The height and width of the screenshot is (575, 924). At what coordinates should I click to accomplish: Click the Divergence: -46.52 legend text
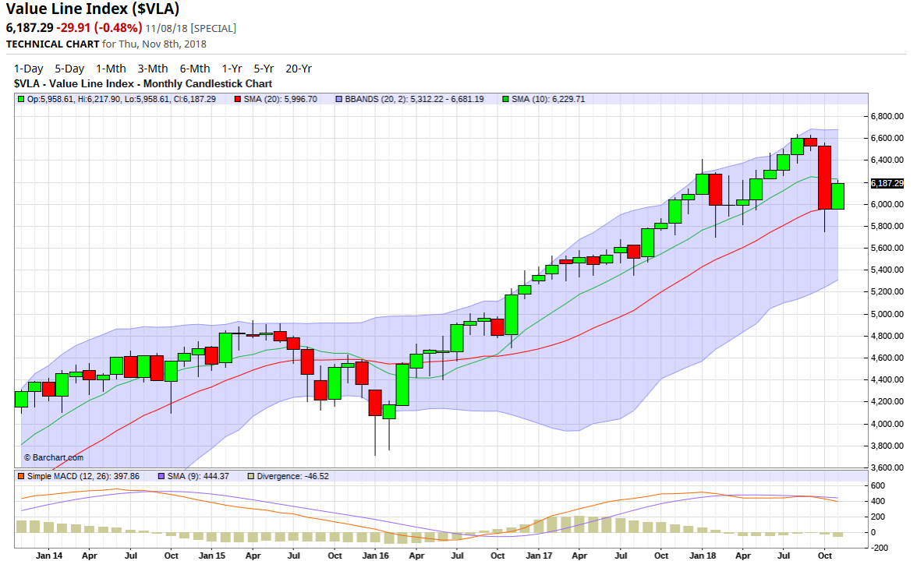[x=293, y=476]
